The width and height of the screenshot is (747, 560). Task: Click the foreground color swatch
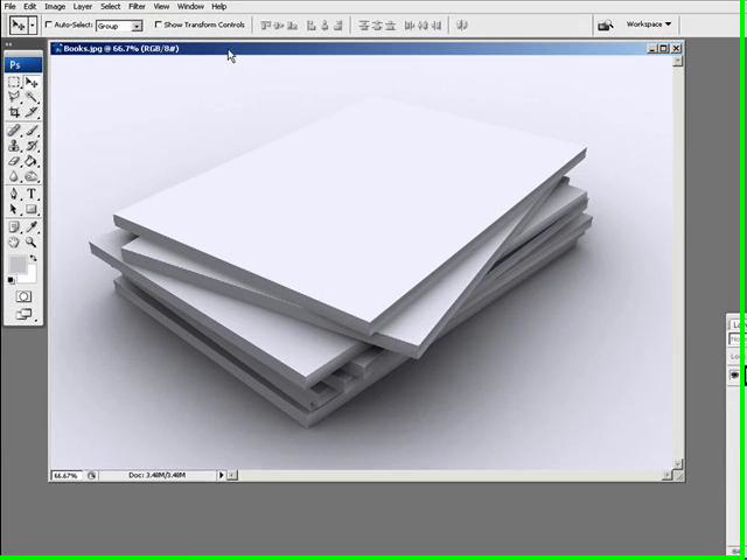pos(17,264)
